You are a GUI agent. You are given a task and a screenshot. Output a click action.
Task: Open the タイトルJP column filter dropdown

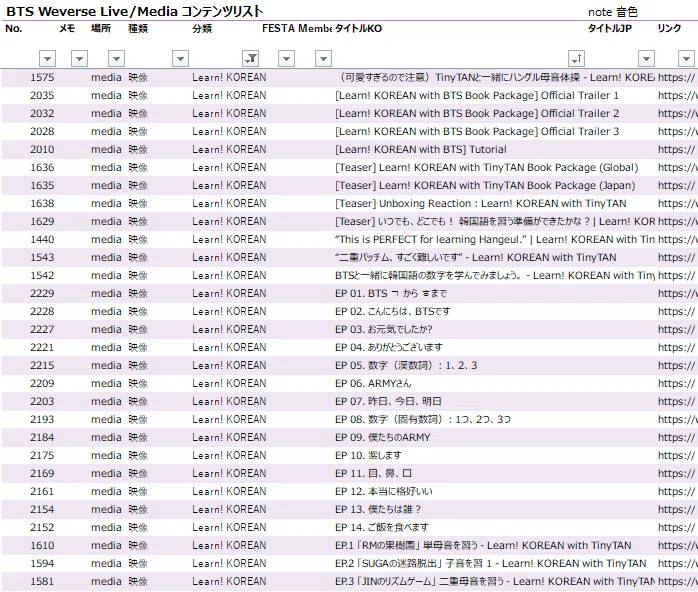(646, 58)
